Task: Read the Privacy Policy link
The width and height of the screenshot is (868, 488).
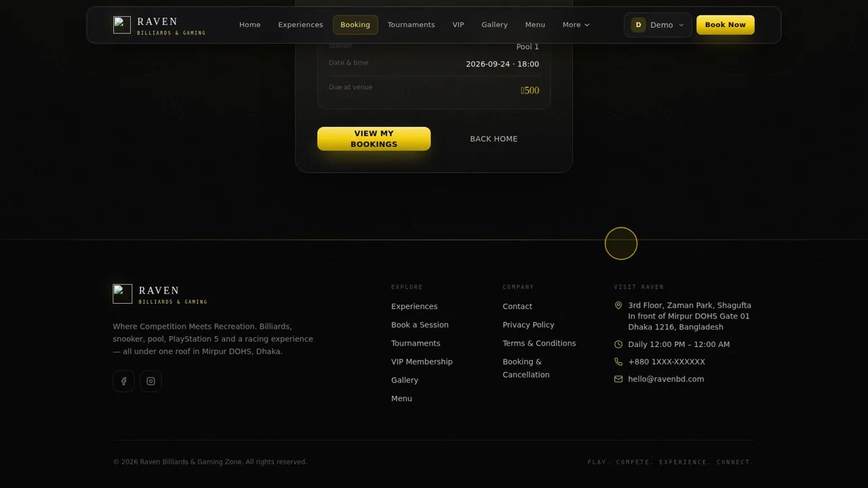Action: [x=528, y=325]
